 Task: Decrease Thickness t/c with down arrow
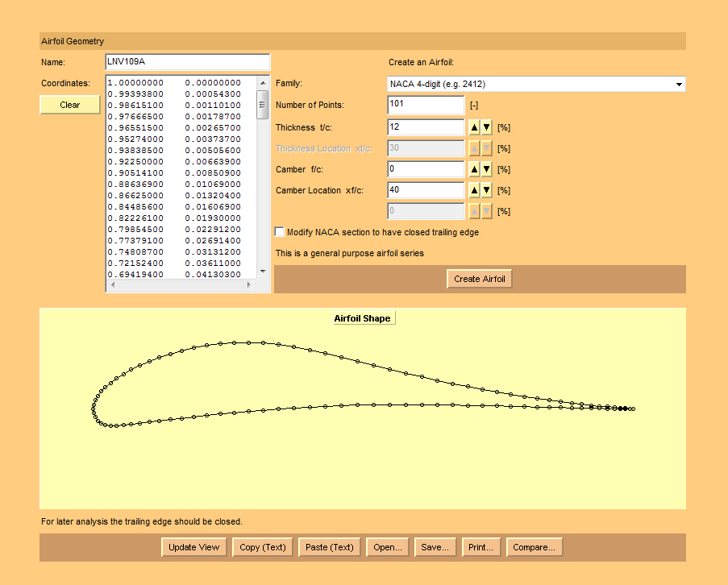pyautogui.click(x=486, y=127)
